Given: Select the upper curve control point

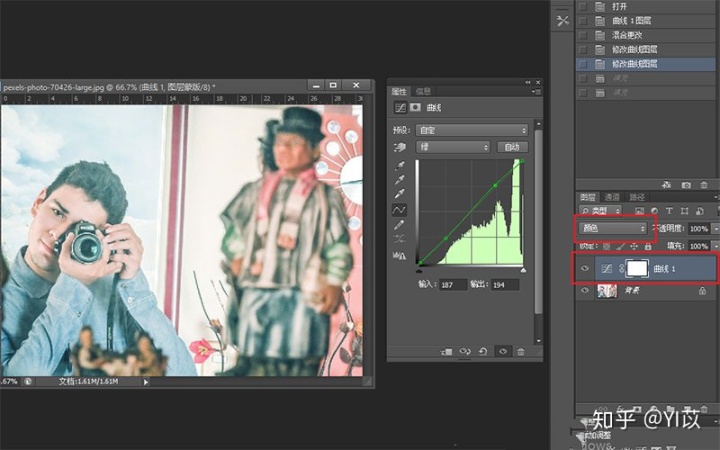Looking at the screenshot, I should coord(495,186).
